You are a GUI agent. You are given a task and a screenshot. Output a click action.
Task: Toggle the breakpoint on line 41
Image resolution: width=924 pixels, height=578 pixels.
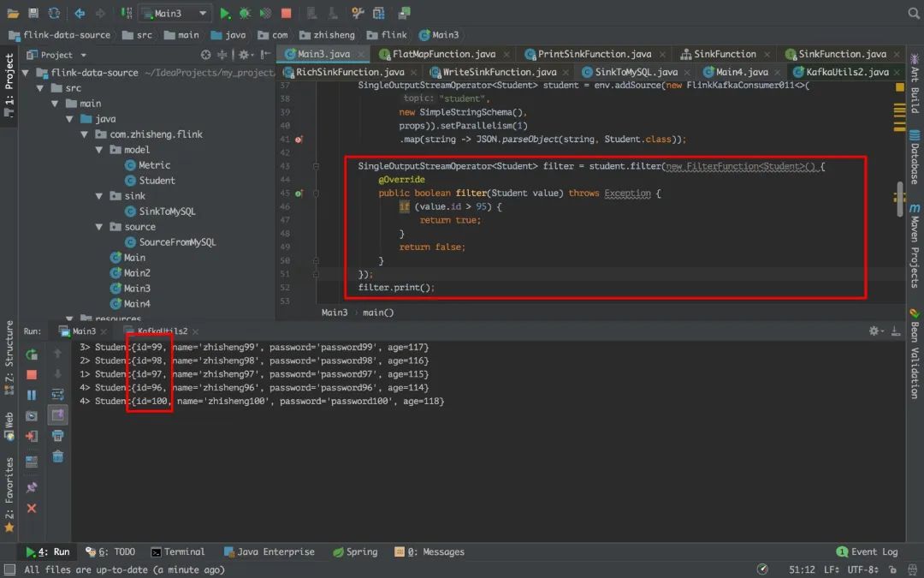tap(299, 140)
